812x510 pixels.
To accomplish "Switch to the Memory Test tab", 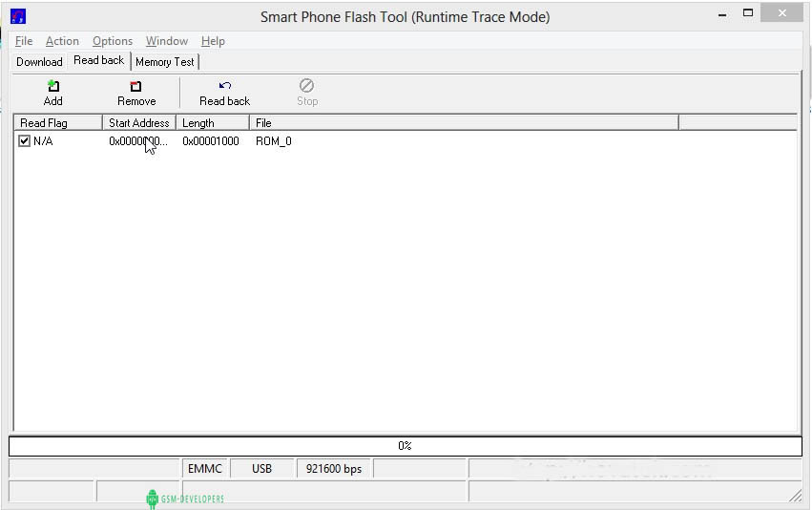I will 165,62.
